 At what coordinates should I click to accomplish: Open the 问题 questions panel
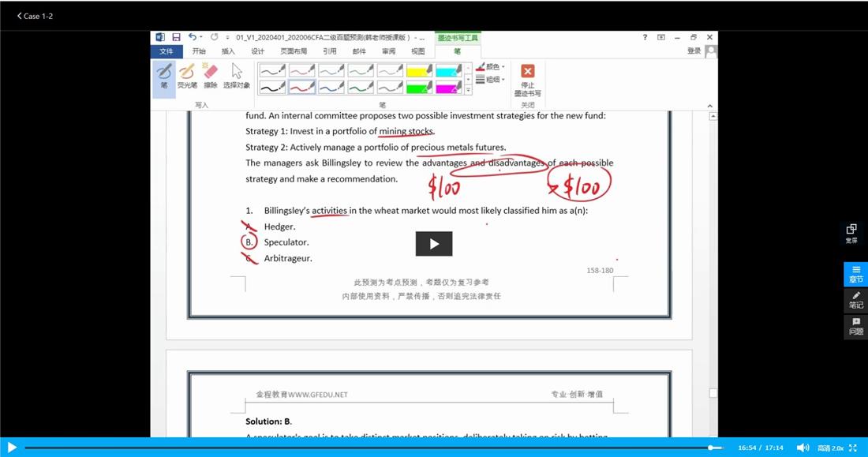click(x=856, y=326)
